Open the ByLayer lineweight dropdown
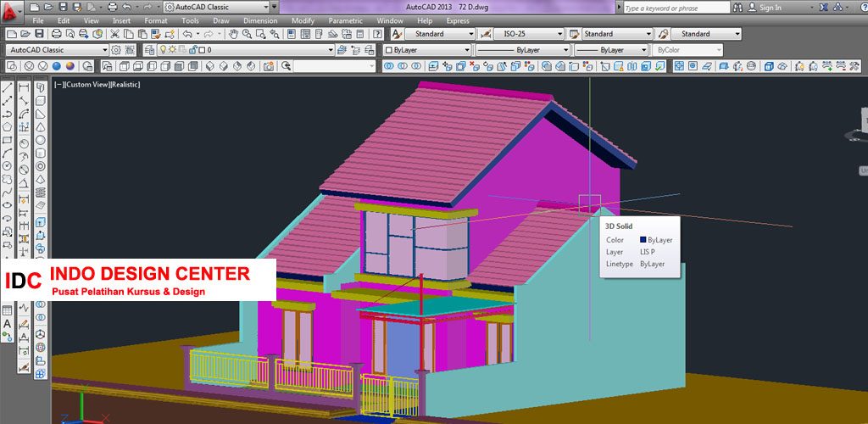The image size is (868, 424). coord(644,50)
